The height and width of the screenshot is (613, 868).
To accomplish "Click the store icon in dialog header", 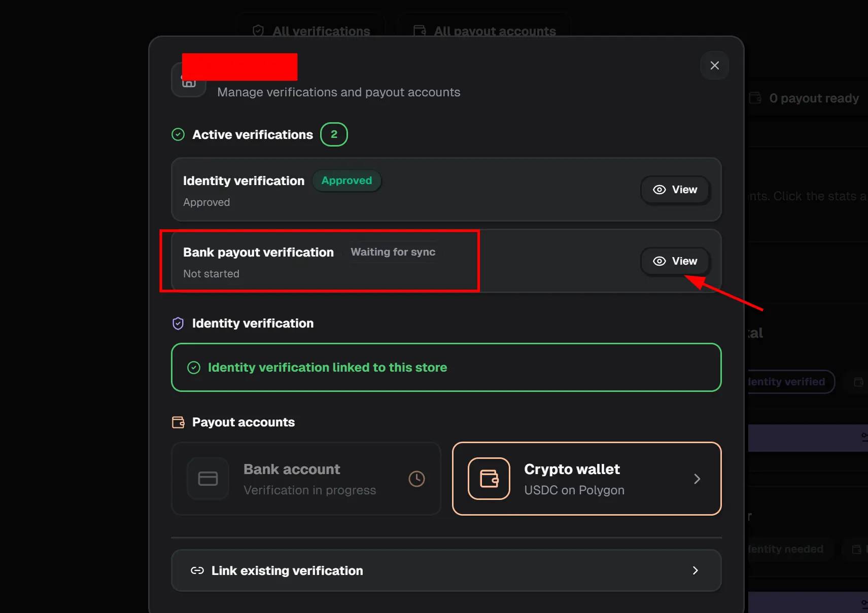I will (x=188, y=82).
